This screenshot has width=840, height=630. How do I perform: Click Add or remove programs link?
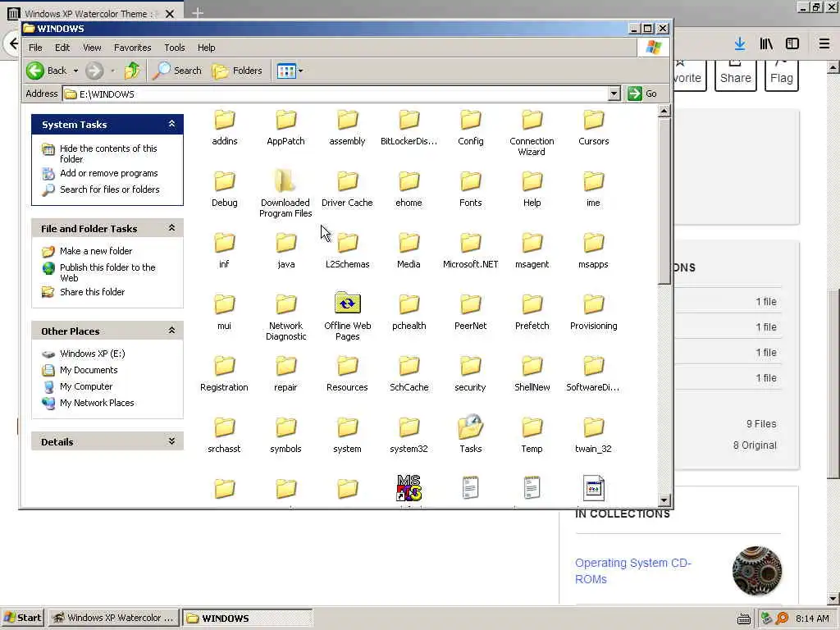[x=109, y=173]
